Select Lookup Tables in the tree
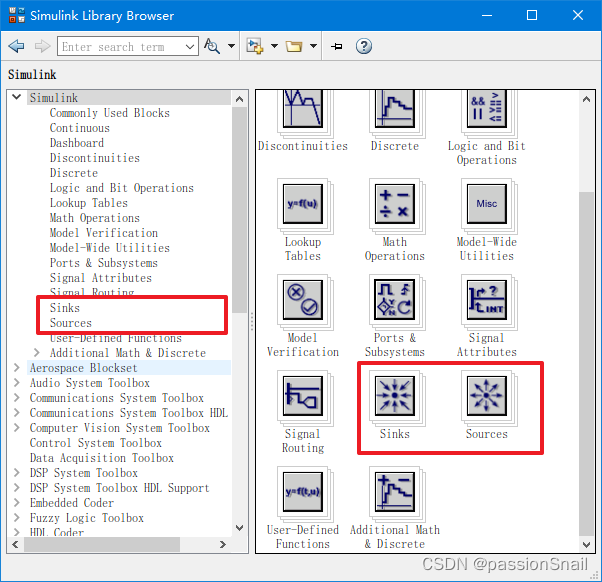This screenshot has height=582, width=602. (88, 203)
